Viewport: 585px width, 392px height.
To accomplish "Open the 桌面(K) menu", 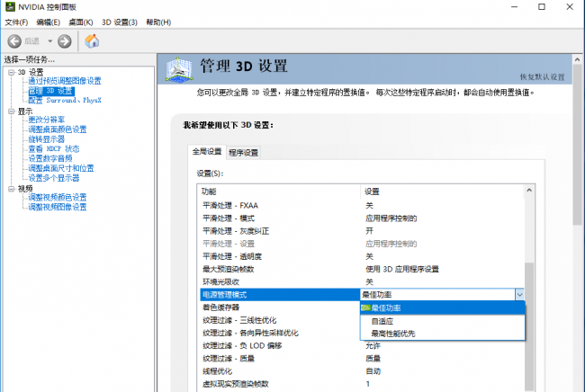I will coord(81,22).
